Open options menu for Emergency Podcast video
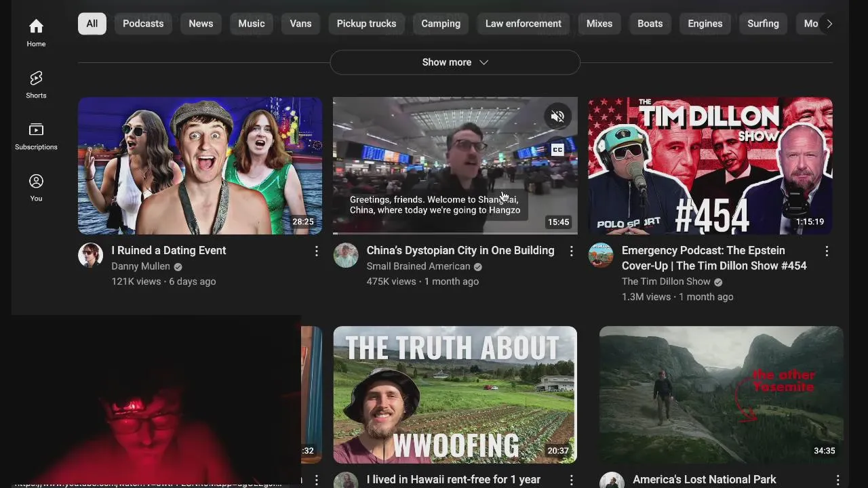 pos(826,251)
